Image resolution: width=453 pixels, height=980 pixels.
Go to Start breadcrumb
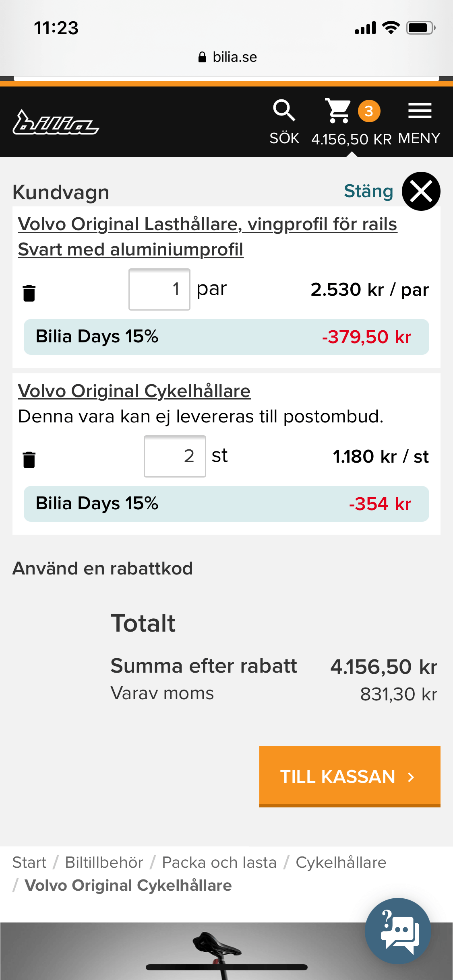click(29, 862)
